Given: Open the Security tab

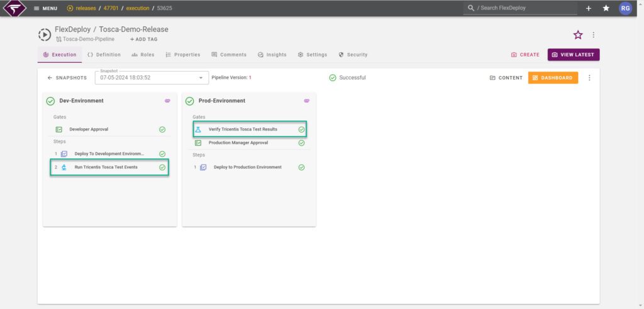Looking at the screenshot, I should click(353, 55).
